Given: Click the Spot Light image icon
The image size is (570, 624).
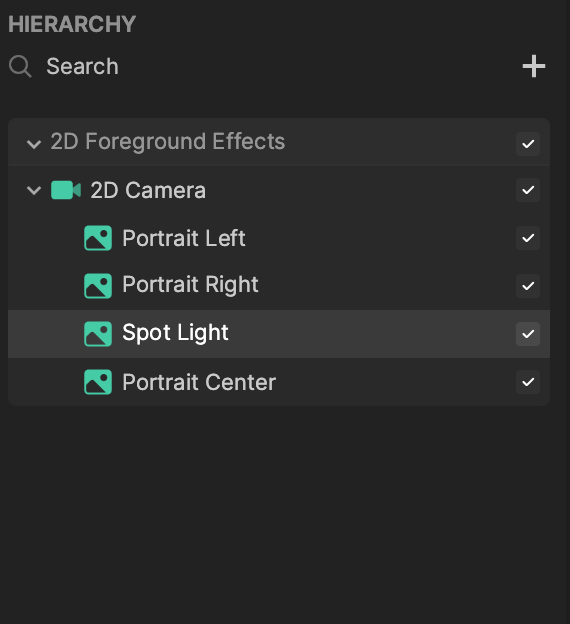Looking at the screenshot, I should [x=98, y=334].
